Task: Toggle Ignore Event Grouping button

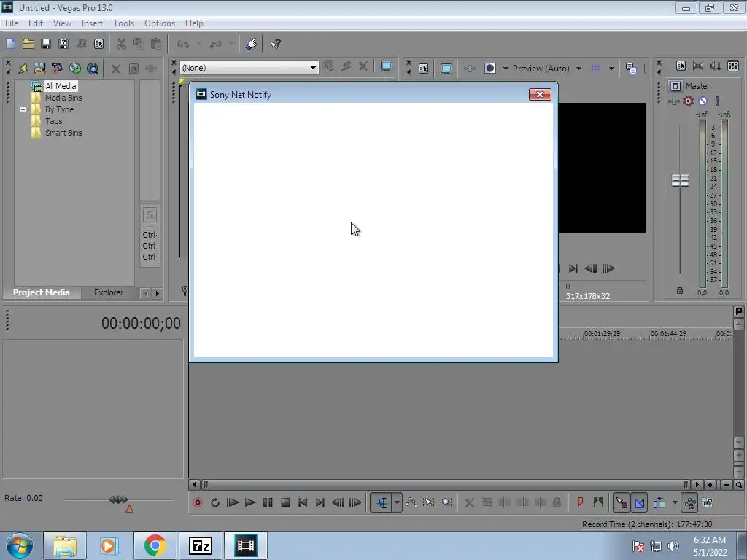Action: click(708, 502)
